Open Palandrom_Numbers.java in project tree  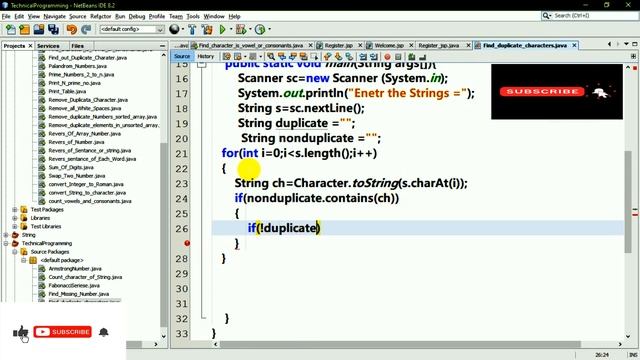coord(77,66)
